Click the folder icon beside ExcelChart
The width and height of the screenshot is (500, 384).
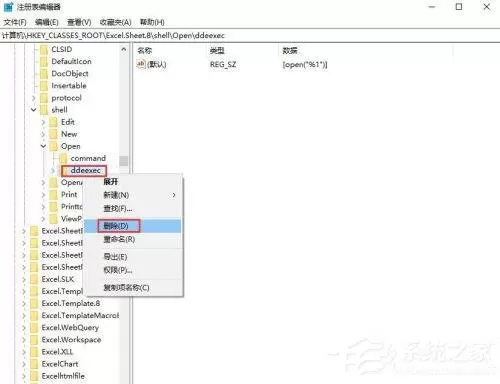pyautogui.click(x=34, y=364)
